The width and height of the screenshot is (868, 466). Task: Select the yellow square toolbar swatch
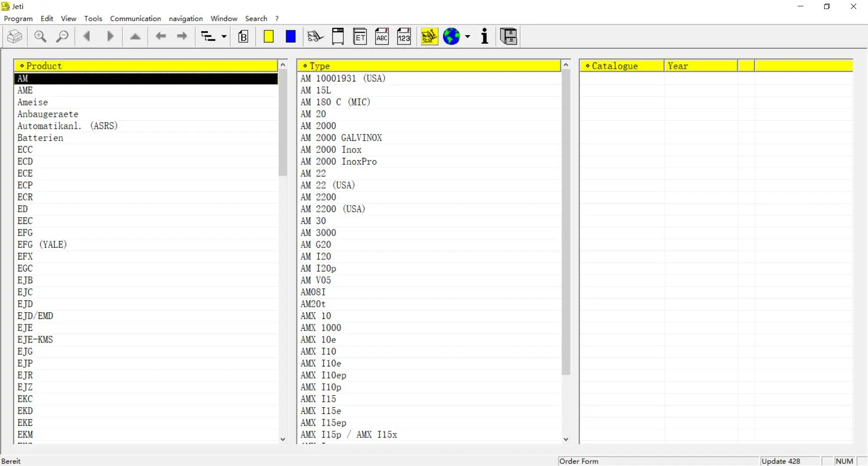point(269,36)
